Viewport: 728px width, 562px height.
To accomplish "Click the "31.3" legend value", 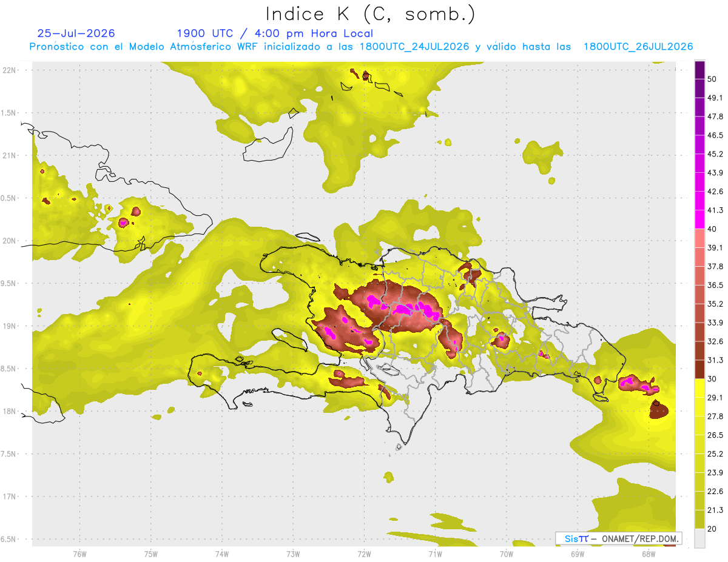I will coord(715,360).
